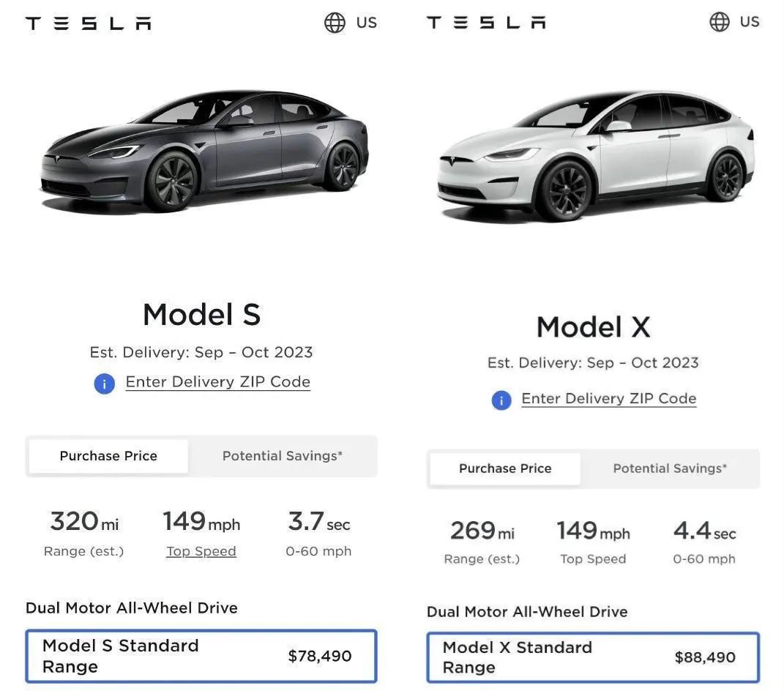Select US region label on Model S page
Viewport: 784px width, 691px height.
[x=367, y=23]
